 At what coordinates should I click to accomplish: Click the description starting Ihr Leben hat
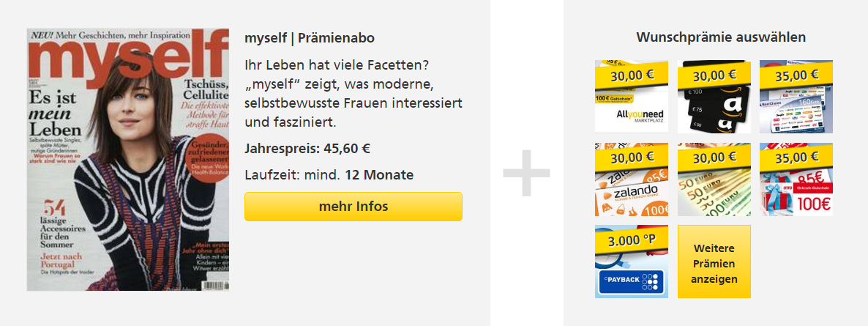point(353,93)
